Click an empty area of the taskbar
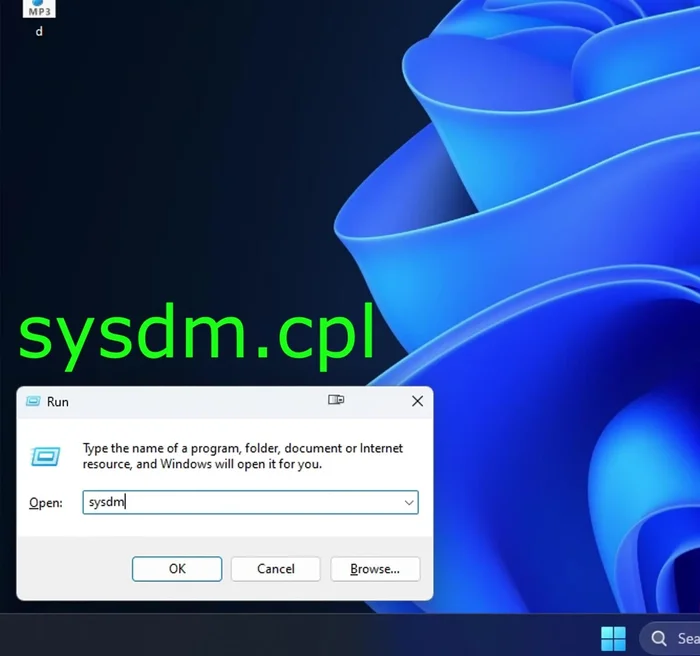The image size is (700, 656). 300,636
